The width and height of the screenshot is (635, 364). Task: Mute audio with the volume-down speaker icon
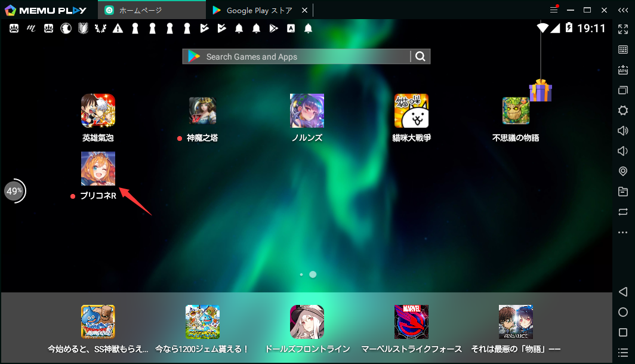pos(623,151)
